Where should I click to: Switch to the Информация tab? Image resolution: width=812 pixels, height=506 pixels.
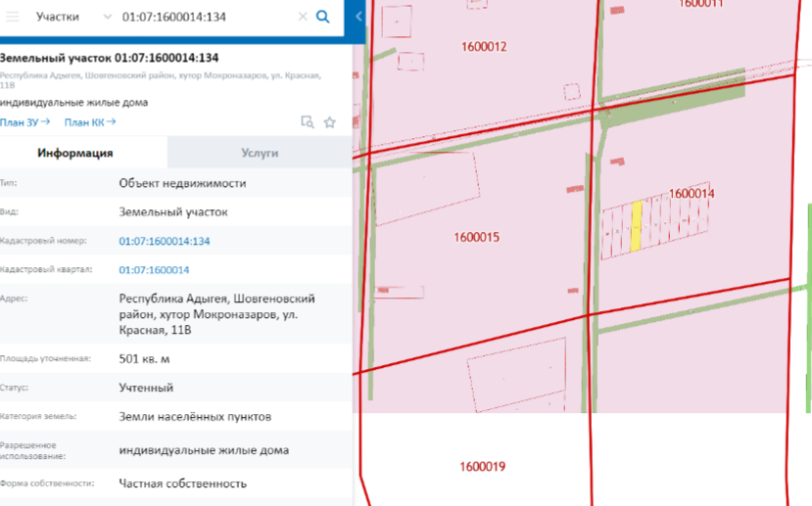click(75, 153)
